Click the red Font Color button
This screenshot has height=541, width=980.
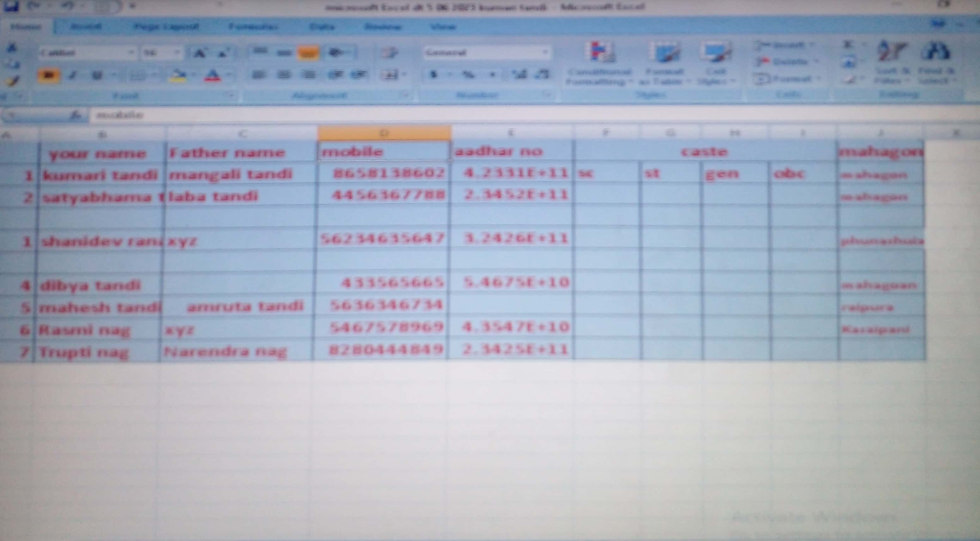click(x=212, y=75)
